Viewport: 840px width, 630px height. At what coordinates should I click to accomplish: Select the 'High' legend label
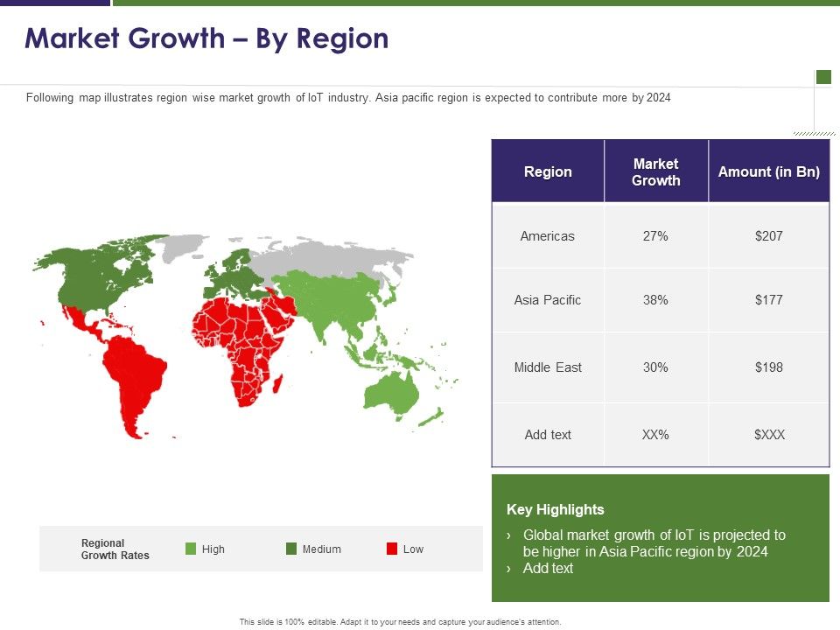tap(213, 549)
